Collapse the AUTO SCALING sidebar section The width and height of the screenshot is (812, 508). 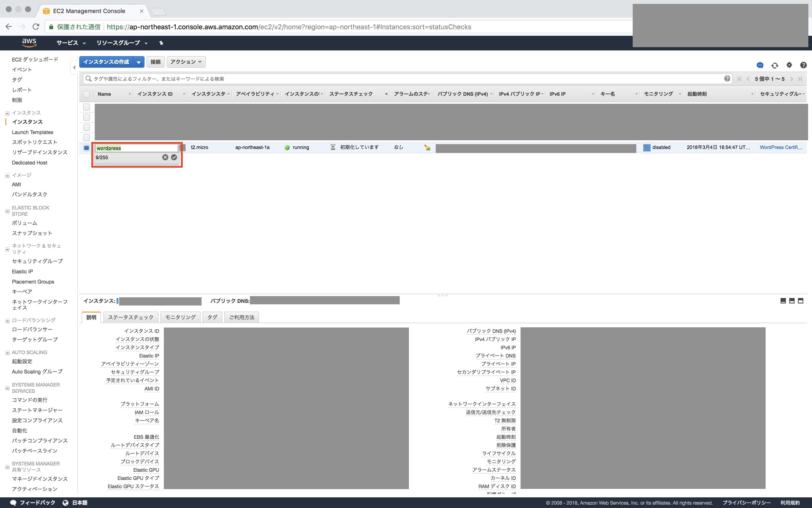pos(7,353)
